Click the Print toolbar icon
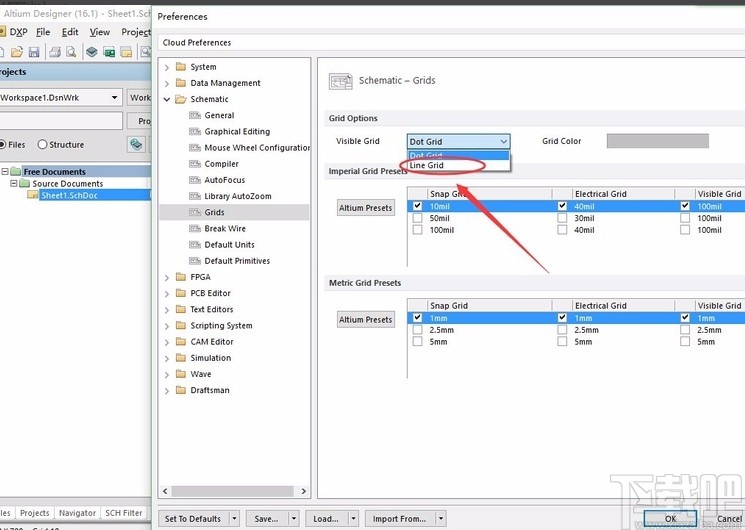745x530 pixels. (x=55, y=52)
